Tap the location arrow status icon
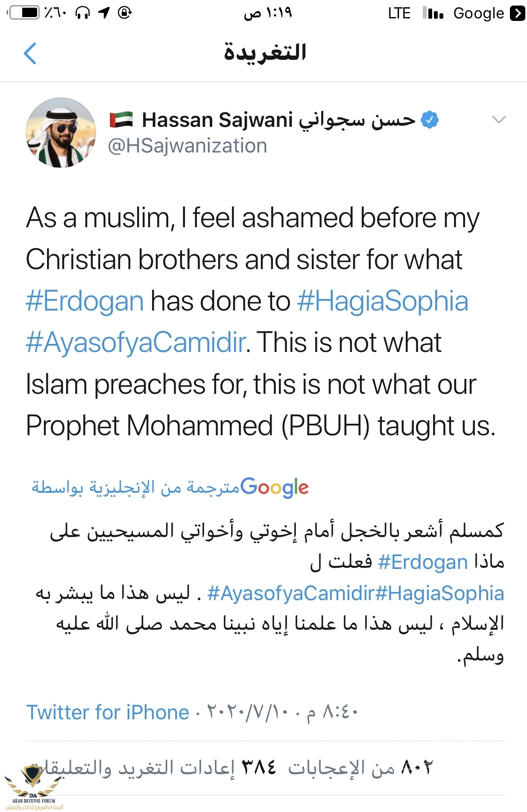Screen dimensions: 527x812 [104, 13]
